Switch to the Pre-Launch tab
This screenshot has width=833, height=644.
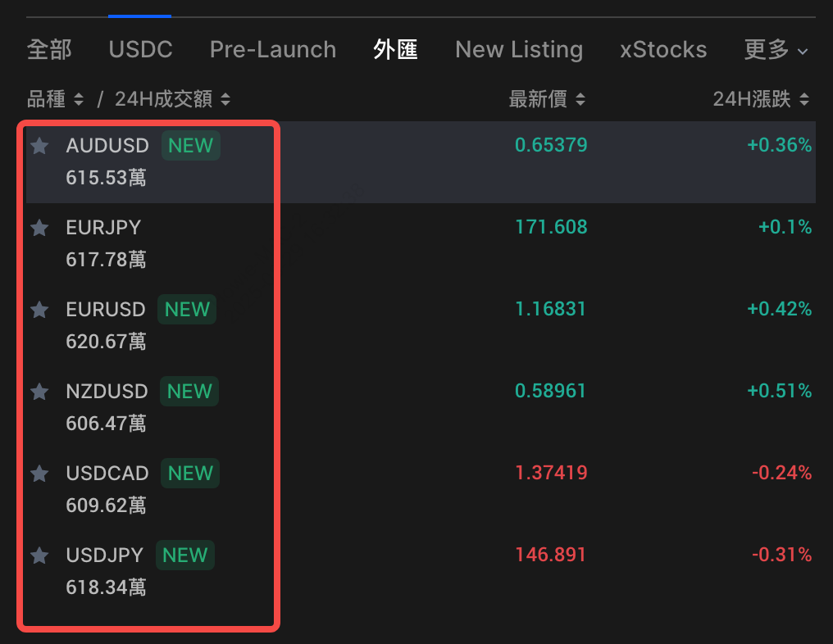coord(272,49)
